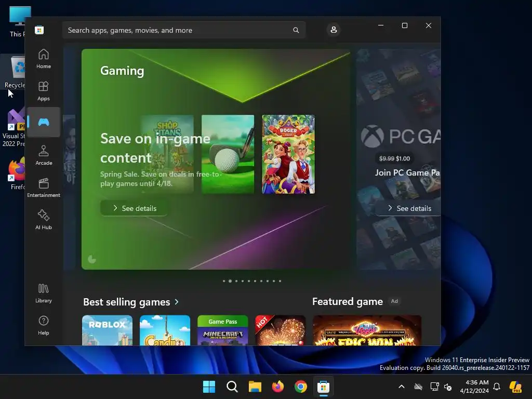The width and height of the screenshot is (532, 399).
Task: Select the Visual Studio 2022 desktop shortcut
Action: (x=14, y=128)
